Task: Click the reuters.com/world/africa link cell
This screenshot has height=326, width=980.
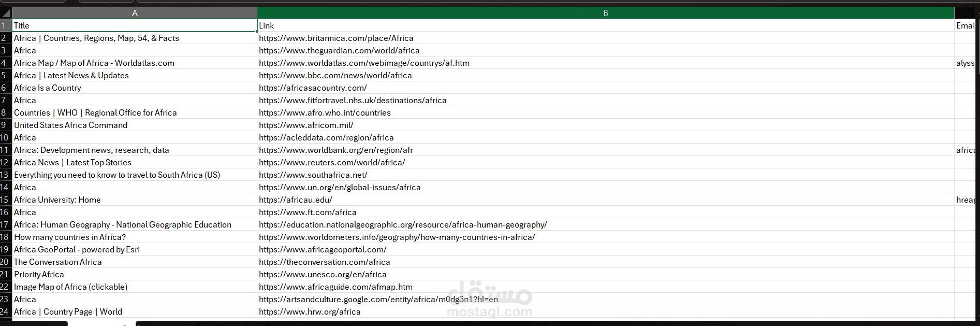Action: click(606, 162)
